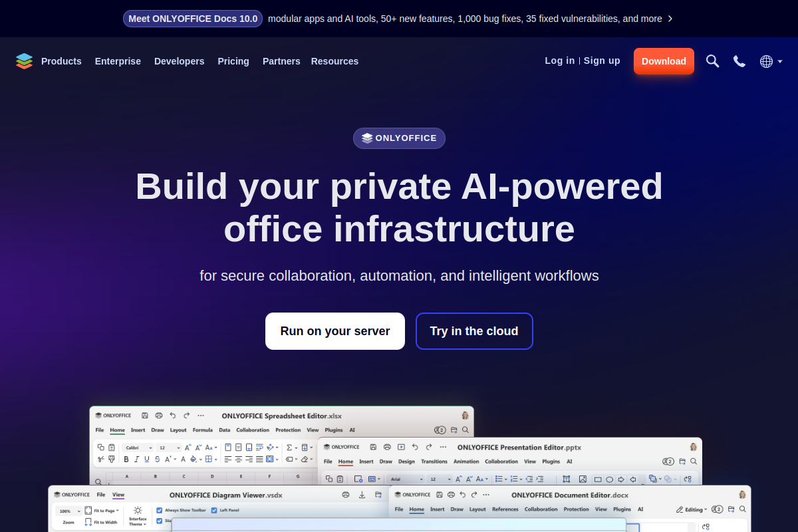
Task: Click Print icon in Spreadsheet Editor title bar
Action: (159, 415)
